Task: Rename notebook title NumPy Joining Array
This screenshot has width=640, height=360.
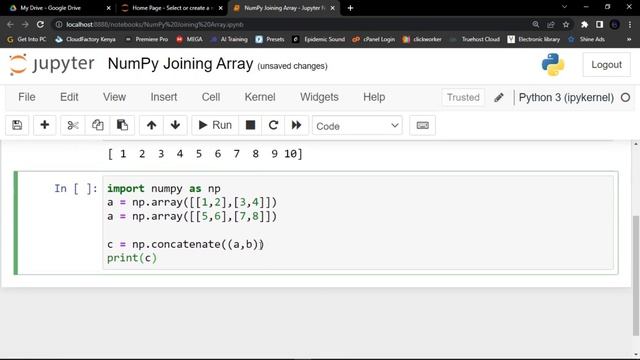Action: (x=180, y=64)
